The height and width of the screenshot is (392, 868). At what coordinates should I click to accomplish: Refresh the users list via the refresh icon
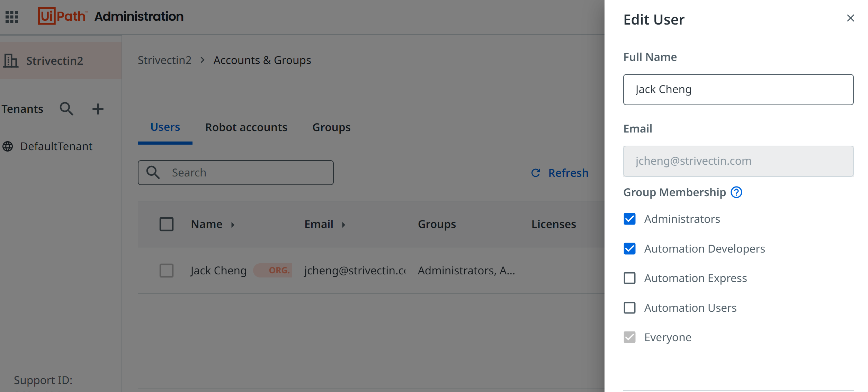(x=535, y=173)
